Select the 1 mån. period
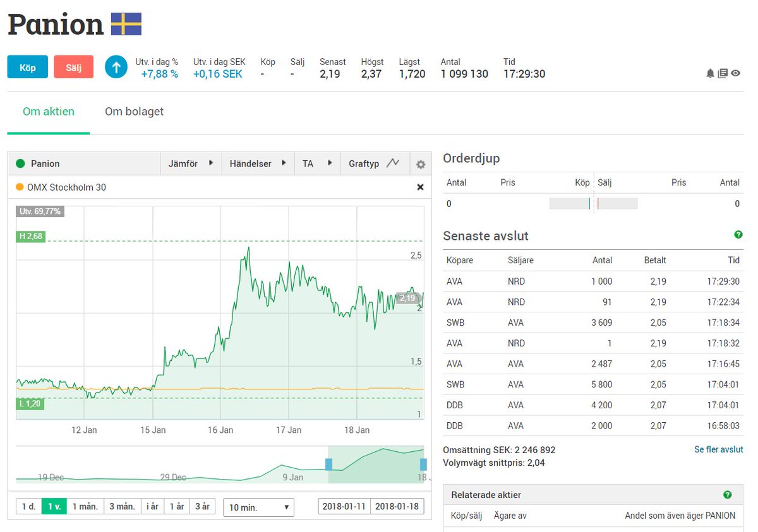This screenshot has height=532, width=758. [85, 507]
